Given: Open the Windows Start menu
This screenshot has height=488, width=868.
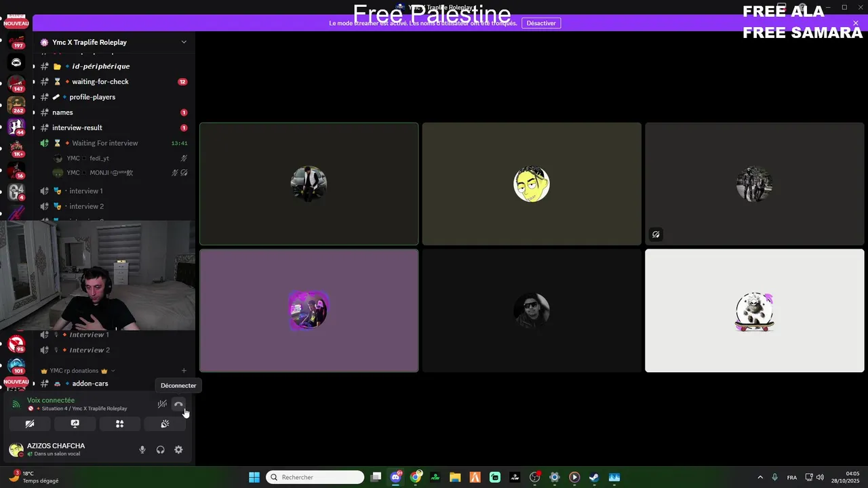Looking at the screenshot, I should (254, 477).
